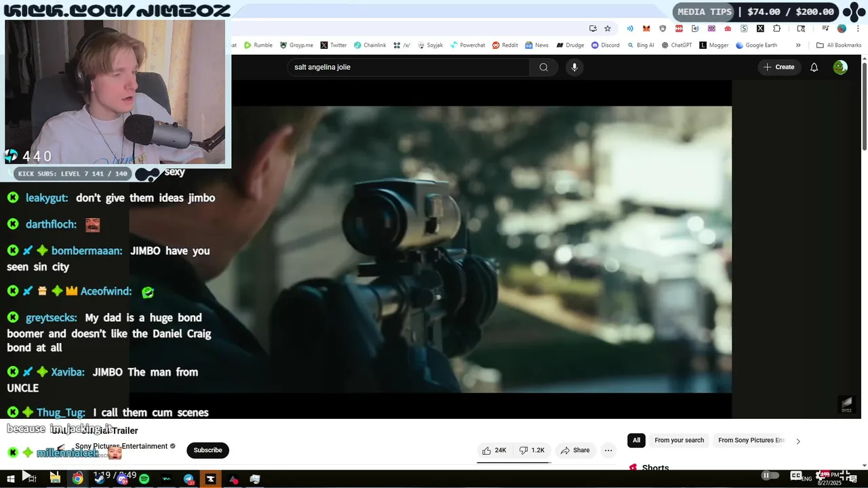The height and width of the screenshot is (488, 868).
Task: Open the tab search icon
Action: 801,28
